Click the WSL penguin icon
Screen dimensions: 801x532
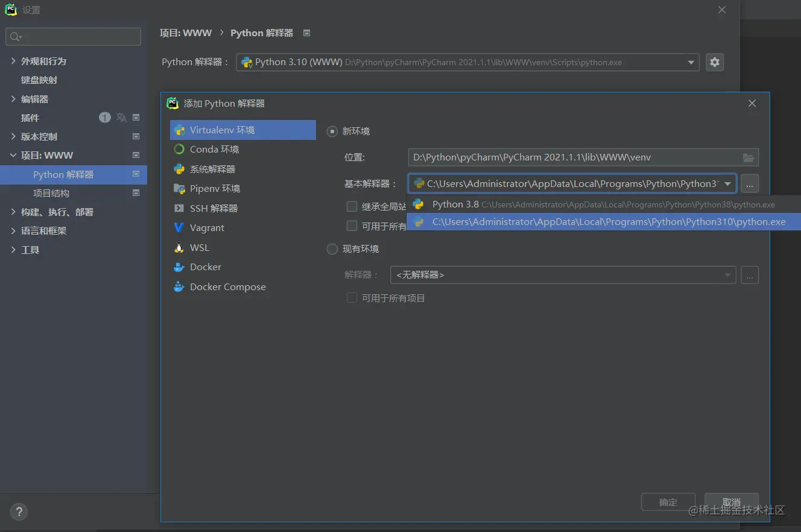point(179,247)
